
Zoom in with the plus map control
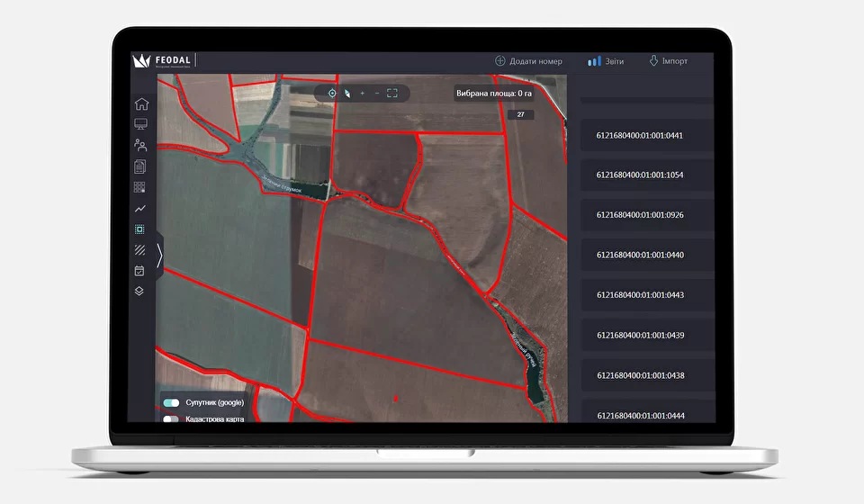[362, 93]
